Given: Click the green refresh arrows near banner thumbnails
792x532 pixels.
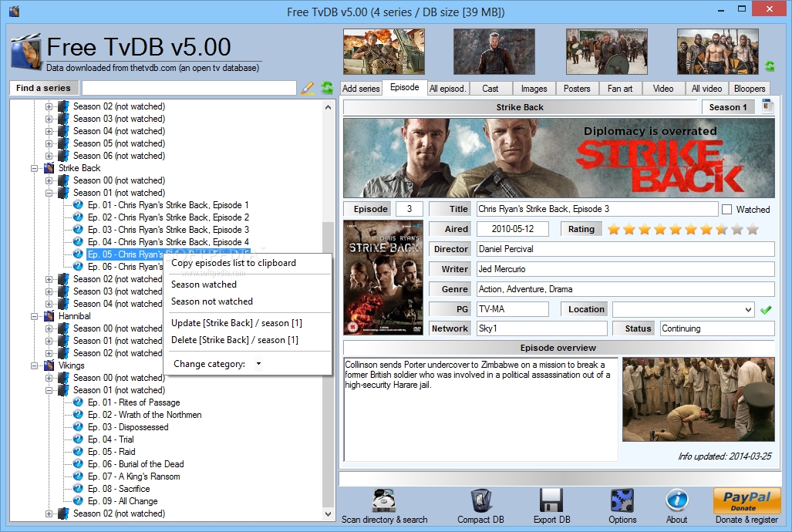Looking at the screenshot, I should tap(770, 66).
